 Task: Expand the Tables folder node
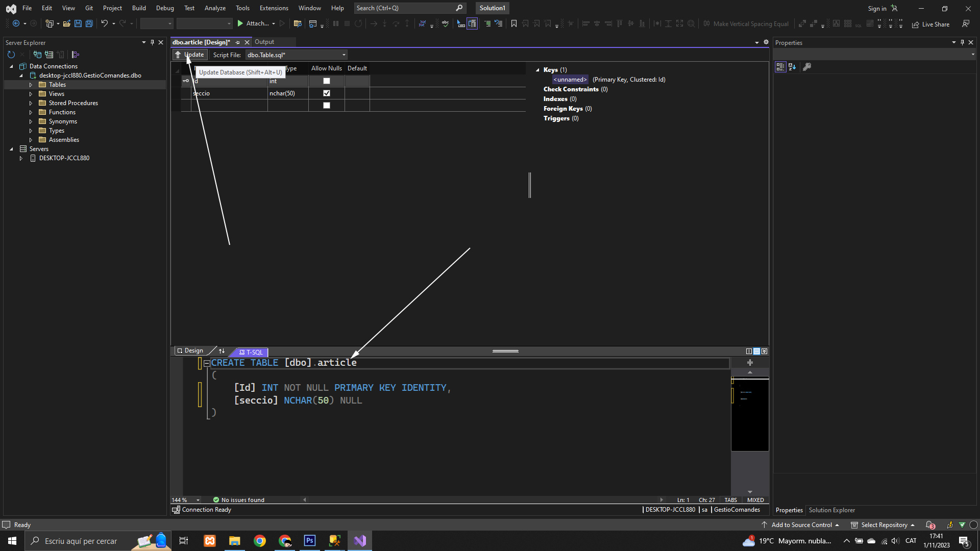coord(31,85)
